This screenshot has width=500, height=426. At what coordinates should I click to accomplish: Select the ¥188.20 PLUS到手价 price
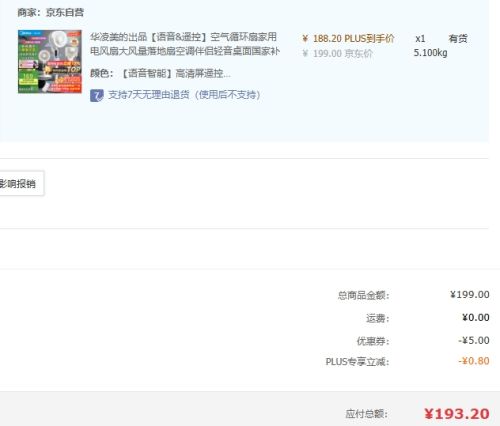point(348,39)
